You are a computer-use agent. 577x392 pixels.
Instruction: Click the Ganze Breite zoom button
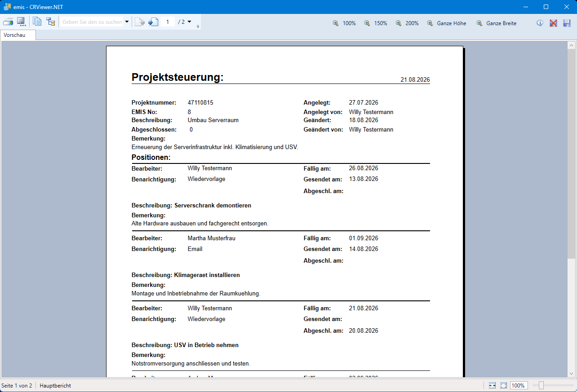pyautogui.click(x=497, y=23)
